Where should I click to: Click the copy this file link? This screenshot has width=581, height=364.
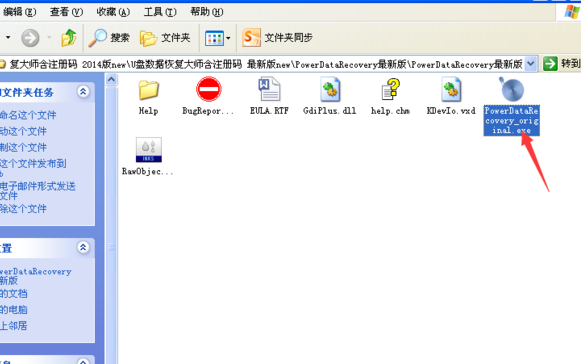tap(23, 147)
